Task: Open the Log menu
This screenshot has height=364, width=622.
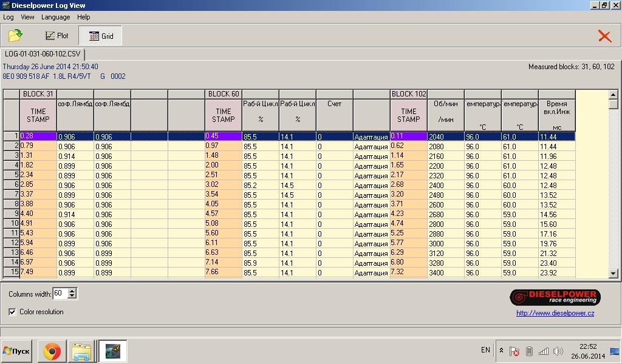Action: point(9,17)
